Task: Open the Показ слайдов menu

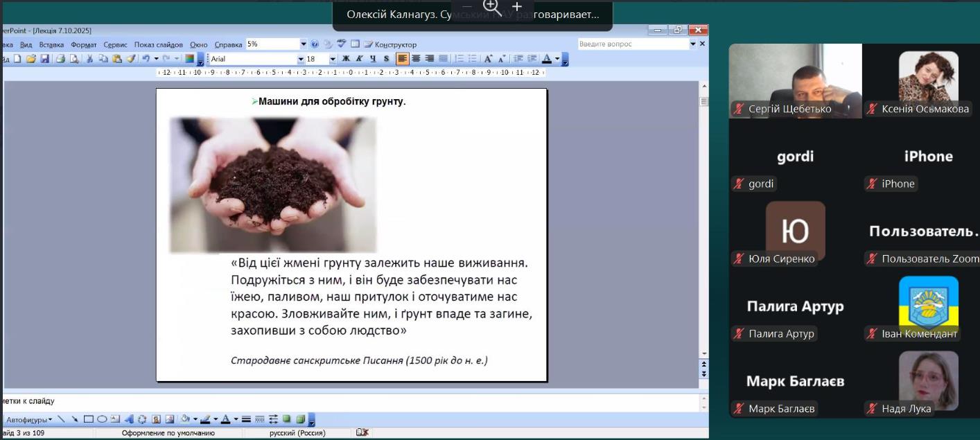Action: (x=159, y=44)
